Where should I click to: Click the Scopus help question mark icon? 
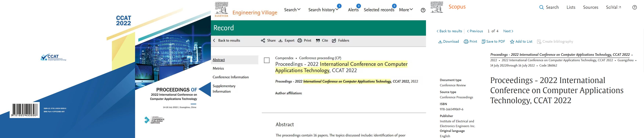point(634,7)
